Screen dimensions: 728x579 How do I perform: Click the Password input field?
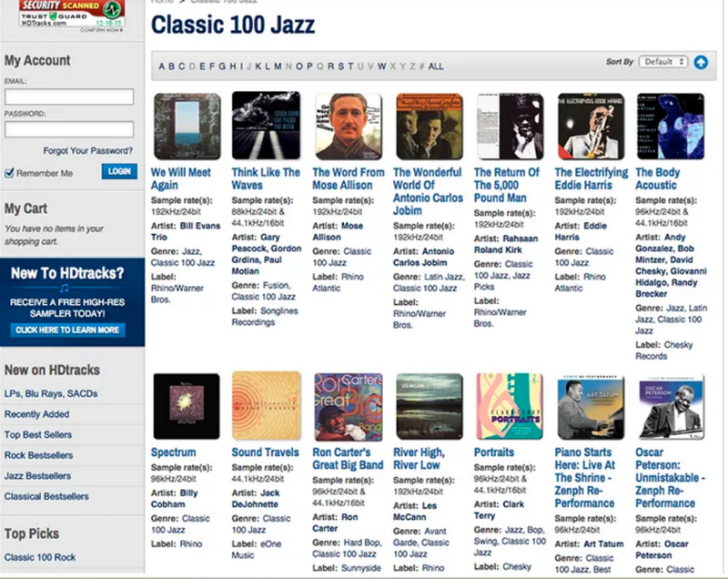point(69,129)
